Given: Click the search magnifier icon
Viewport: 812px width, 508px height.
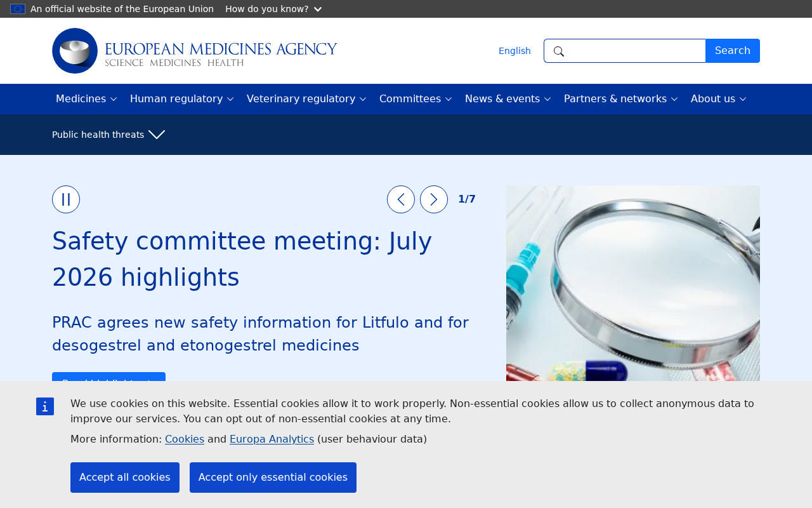Looking at the screenshot, I should 559,51.
